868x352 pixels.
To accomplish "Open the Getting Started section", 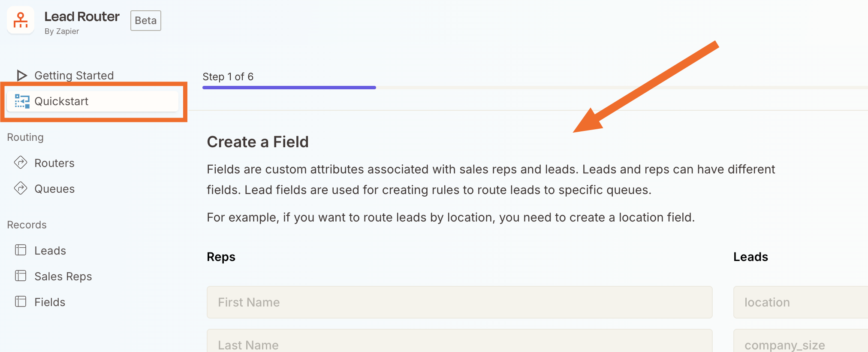I will pyautogui.click(x=74, y=75).
